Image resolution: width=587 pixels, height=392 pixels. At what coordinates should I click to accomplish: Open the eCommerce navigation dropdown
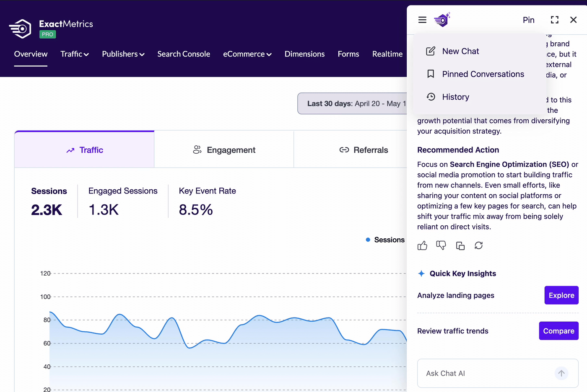[x=247, y=54]
